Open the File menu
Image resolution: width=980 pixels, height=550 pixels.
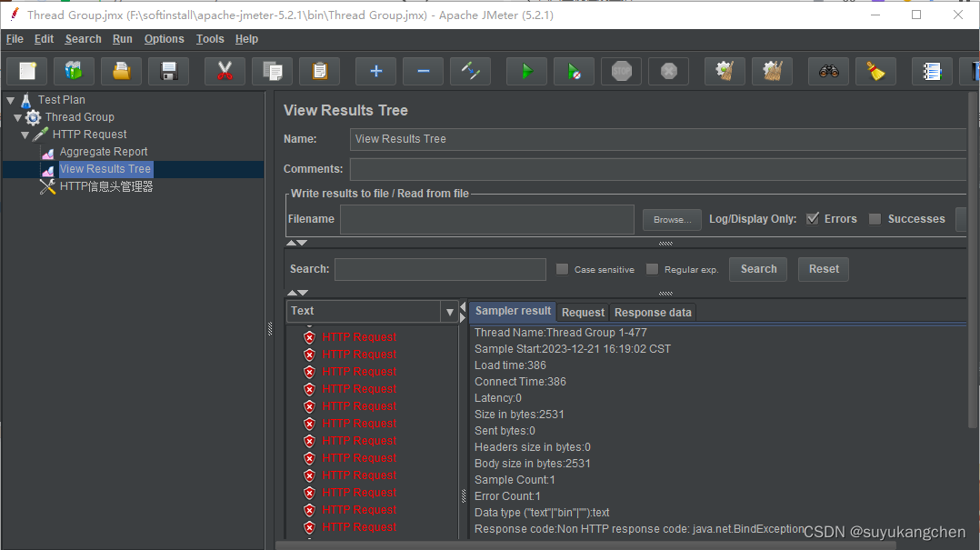15,39
